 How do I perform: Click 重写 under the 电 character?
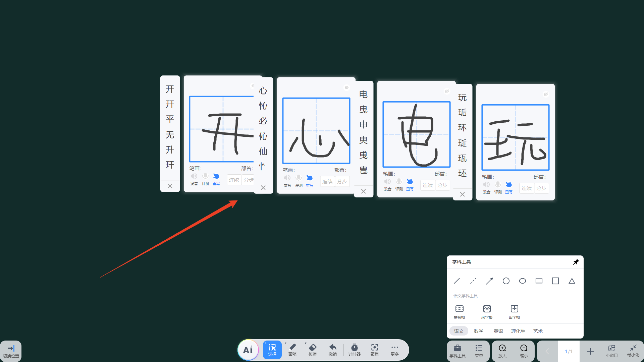coord(410,184)
